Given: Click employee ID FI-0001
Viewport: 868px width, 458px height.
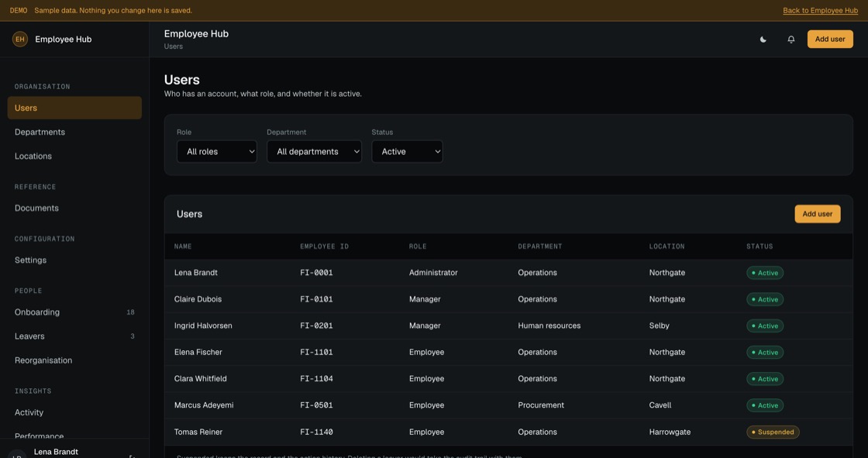Looking at the screenshot, I should tap(316, 273).
